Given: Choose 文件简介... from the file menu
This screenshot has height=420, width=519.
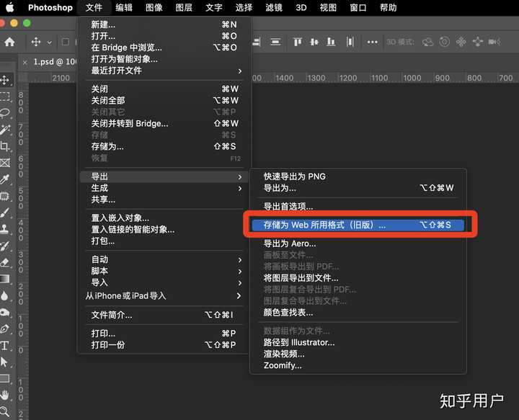Looking at the screenshot, I should [164, 315].
